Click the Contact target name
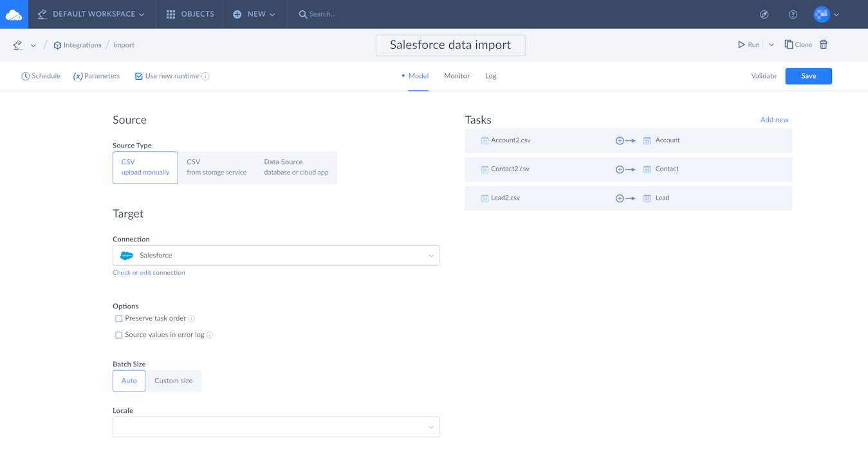 pos(667,169)
